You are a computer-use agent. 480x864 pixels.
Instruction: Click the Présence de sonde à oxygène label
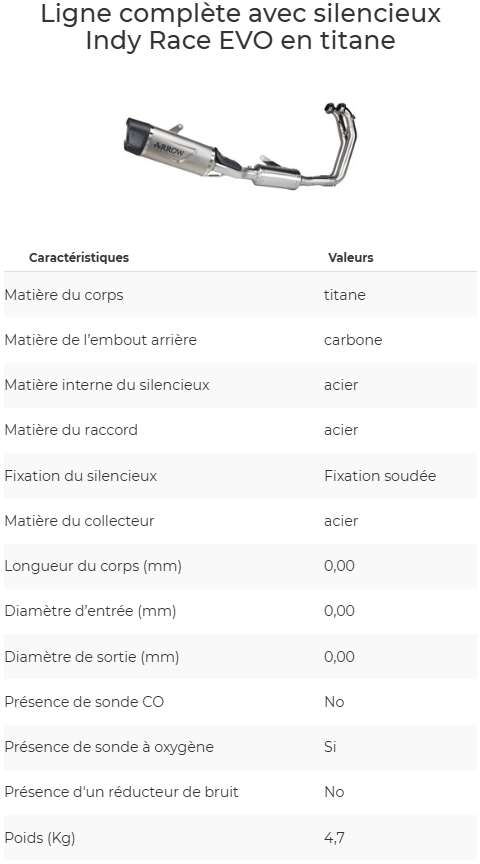(x=109, y=747)
